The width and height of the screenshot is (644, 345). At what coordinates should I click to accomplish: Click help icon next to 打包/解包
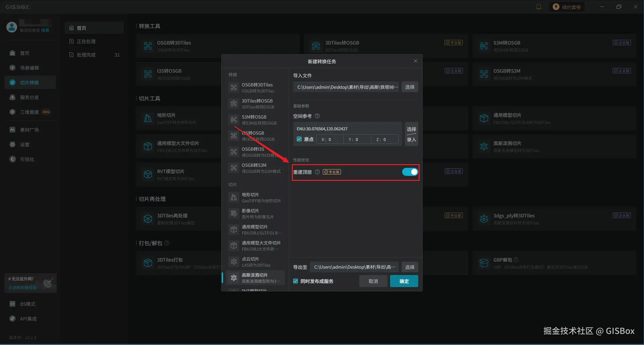(167, 243)
